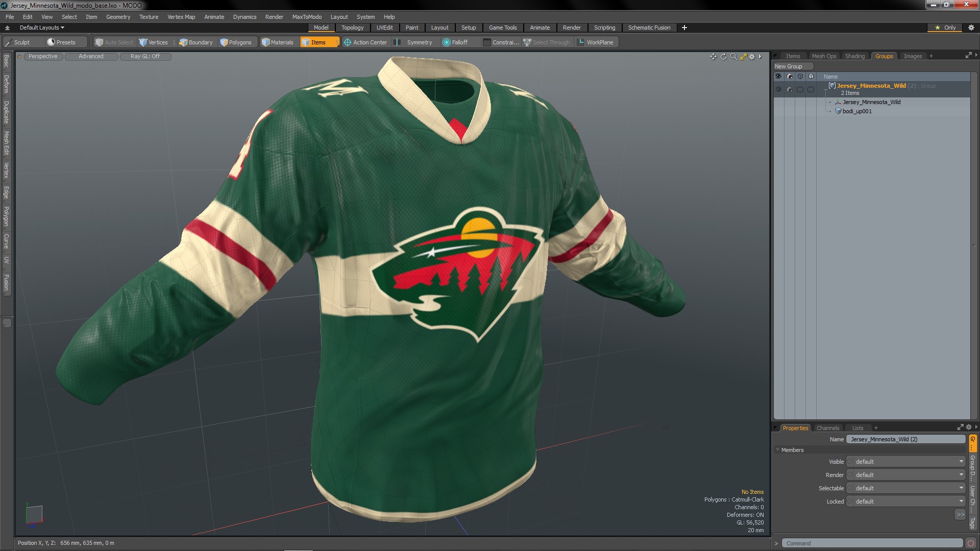Open viewport settings gear
The width and height of the screenshot is (980, 551).
(752, 57)
